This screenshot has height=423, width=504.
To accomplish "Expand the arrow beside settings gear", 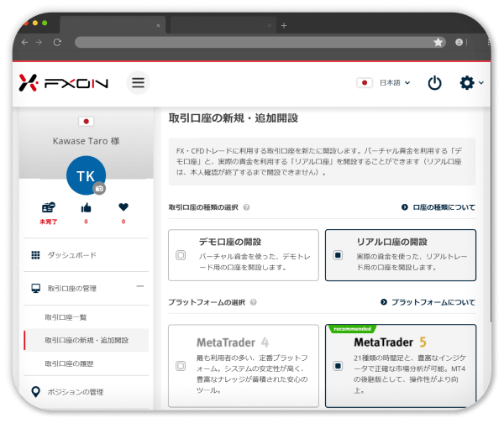I will point(481,83).
